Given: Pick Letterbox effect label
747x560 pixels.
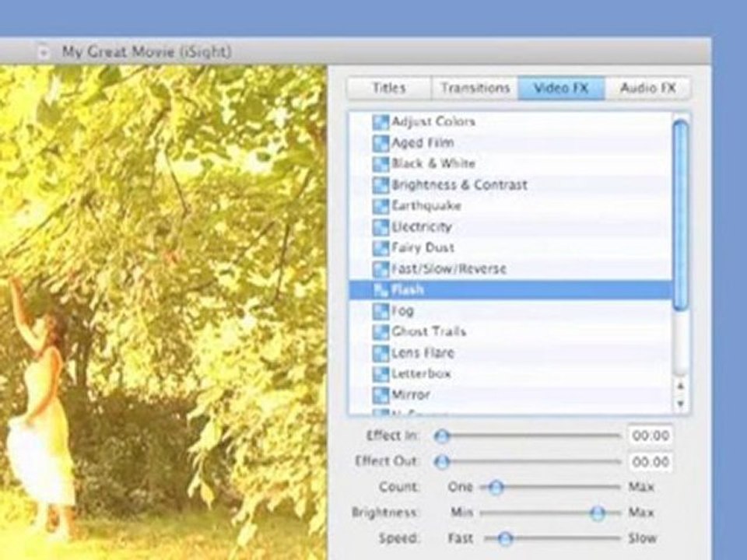Looking at the screenshot, I should tap(421, 374).
